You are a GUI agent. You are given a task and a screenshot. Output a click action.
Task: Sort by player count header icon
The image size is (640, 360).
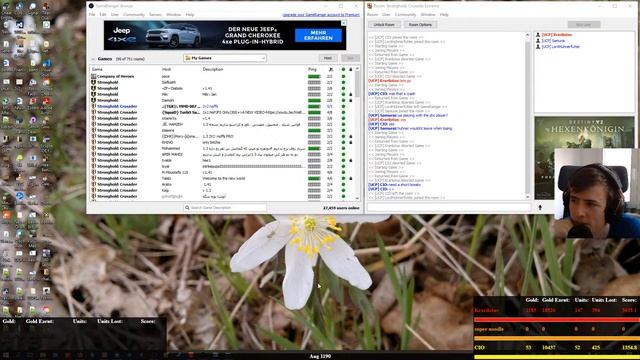[331, 69]
